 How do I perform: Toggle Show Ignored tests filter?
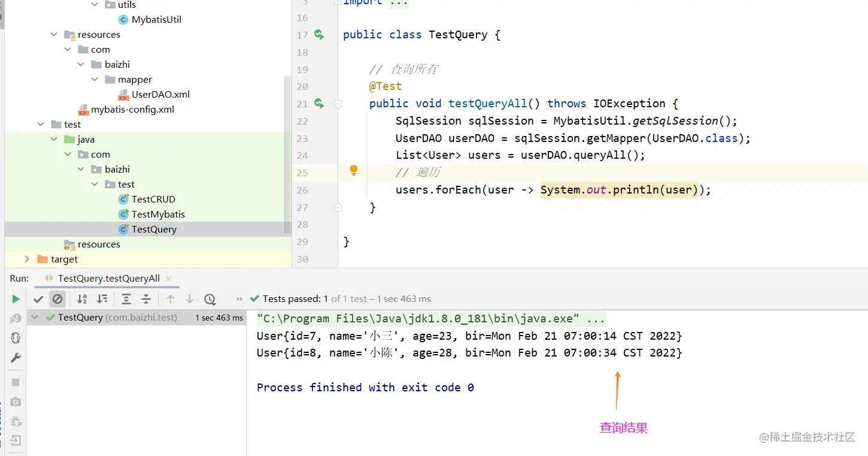point(57,298)
